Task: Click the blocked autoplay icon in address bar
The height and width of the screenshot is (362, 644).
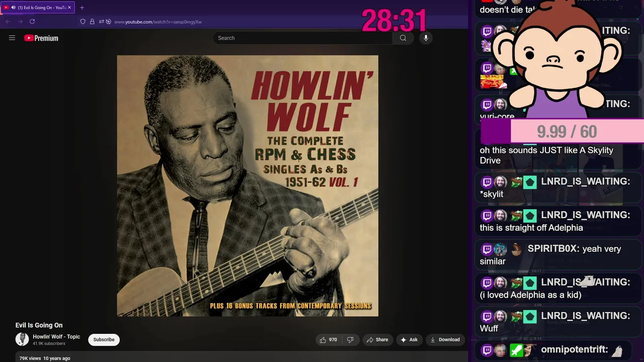Action: (x=108, y=22)
